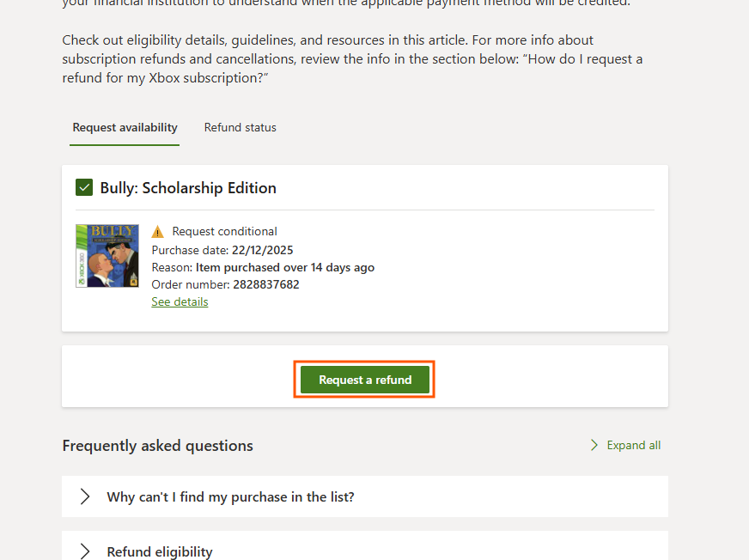Click the order number 2828837682
Viewport: 749px width, 560px height.
click(x=266, y=285)
